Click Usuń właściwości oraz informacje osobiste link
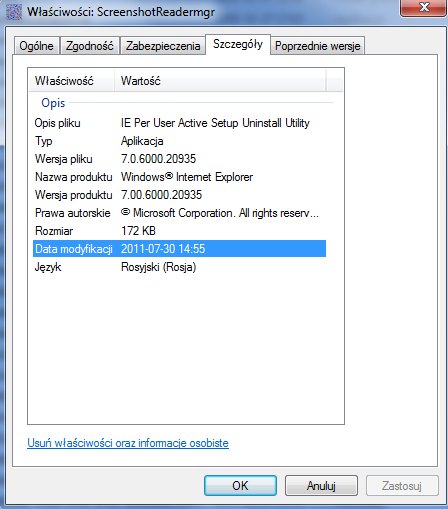Image resolution: width=448 pixels, height=509 pixels. click(128, 443)
